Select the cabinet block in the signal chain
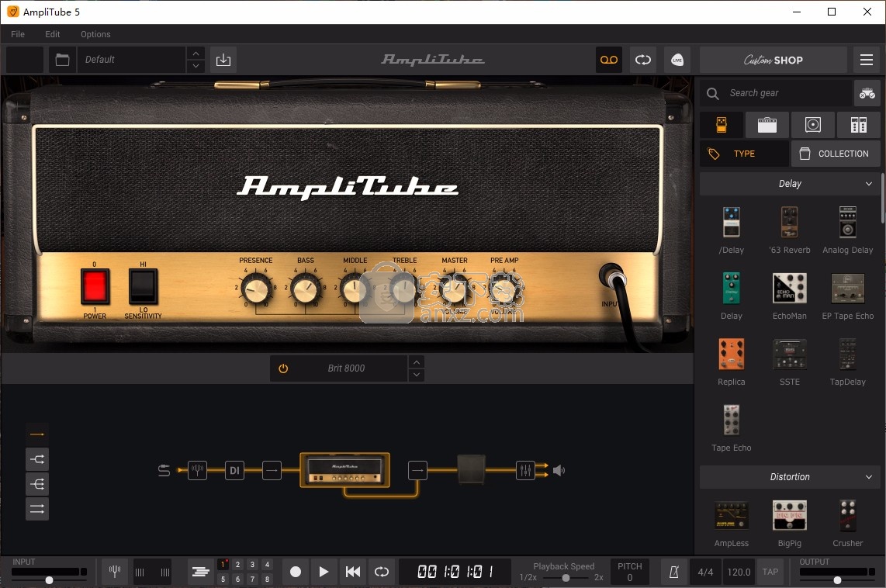Viewport: 886px width, 588px height. click(x=471, y=469)
